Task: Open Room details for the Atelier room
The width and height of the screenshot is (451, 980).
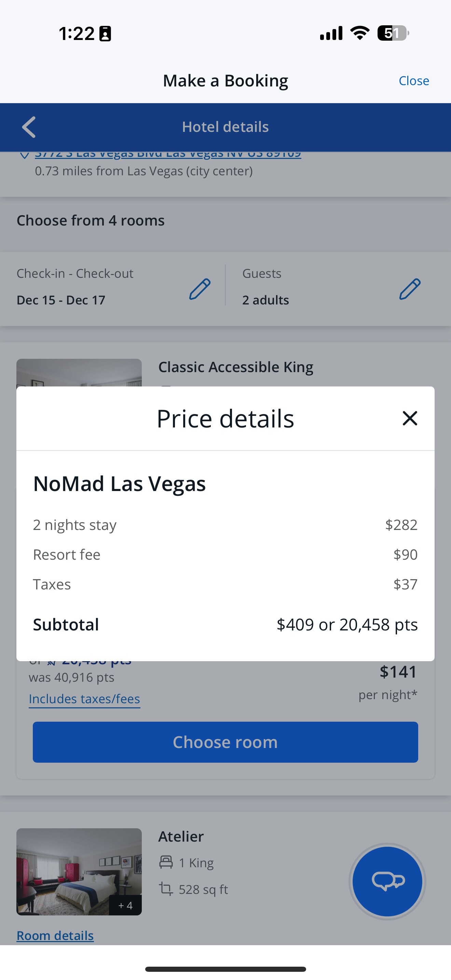Action: click(55, 936)
